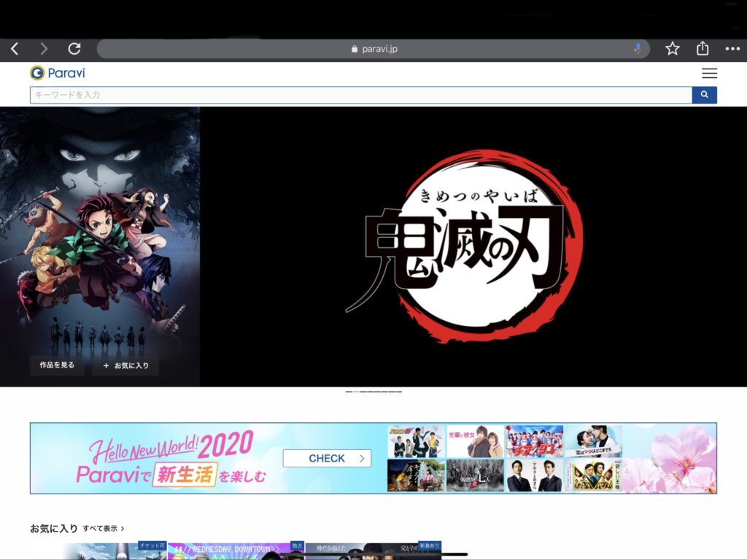Click the お気に入り section heading
Screen dimensions: 747x560
click(54, 529)
